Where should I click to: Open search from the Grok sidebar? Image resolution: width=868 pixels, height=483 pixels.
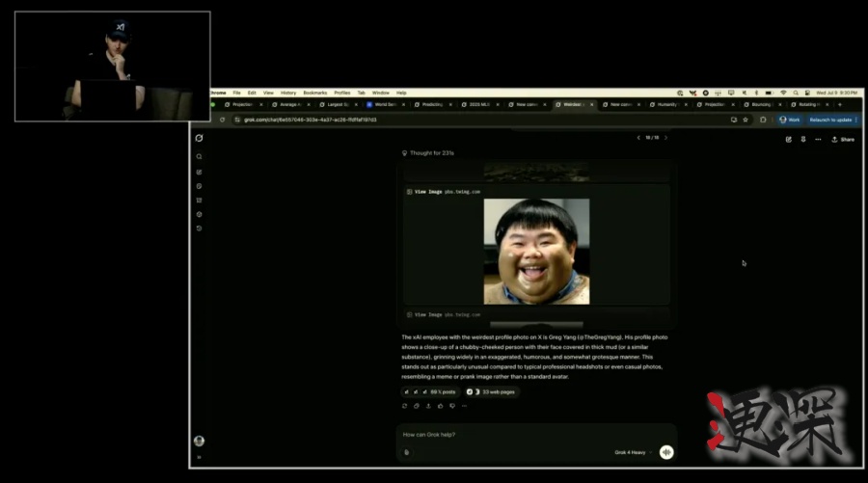coord(200,156)
